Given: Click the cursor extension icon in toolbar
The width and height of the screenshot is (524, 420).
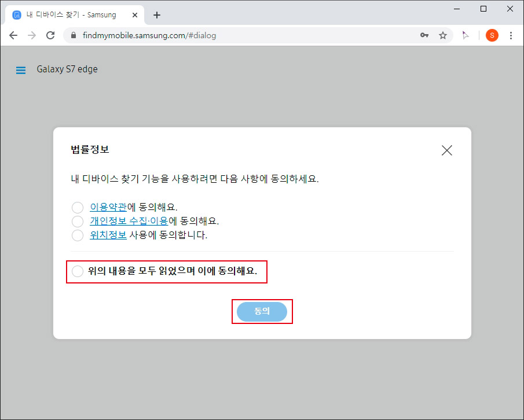Looking at the screenshot, I should [465, 35].
